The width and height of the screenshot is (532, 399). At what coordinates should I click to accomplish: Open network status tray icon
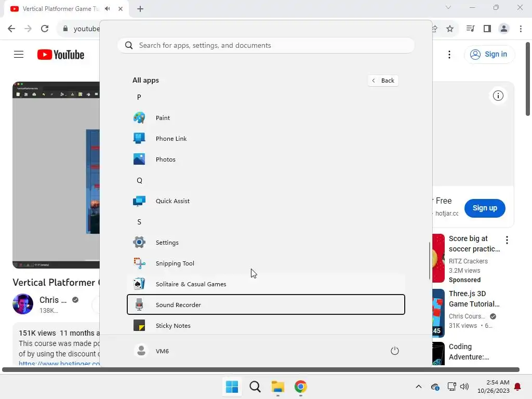click(451, 387)
